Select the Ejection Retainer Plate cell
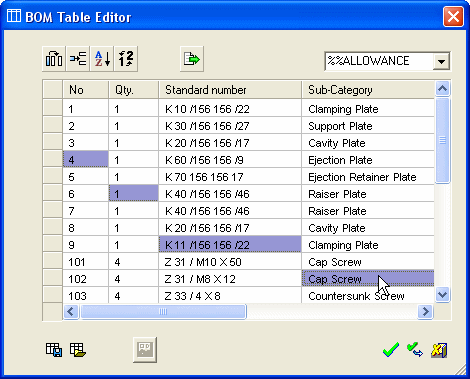This screenshot has height=379, width=470. (x=368, y=177)
